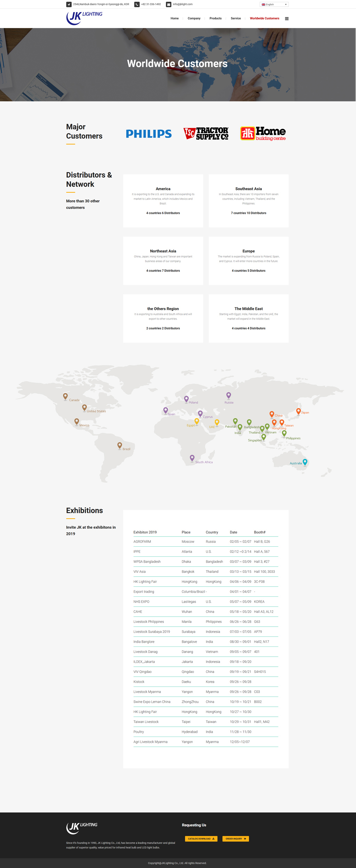
Task: Select the Southeast Asia distributors card
Action: click(249, 201)
